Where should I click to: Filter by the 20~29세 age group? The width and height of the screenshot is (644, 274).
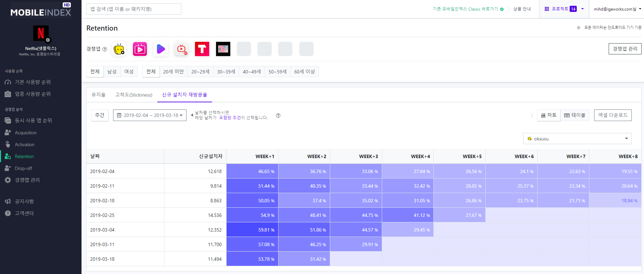[200, 72]
